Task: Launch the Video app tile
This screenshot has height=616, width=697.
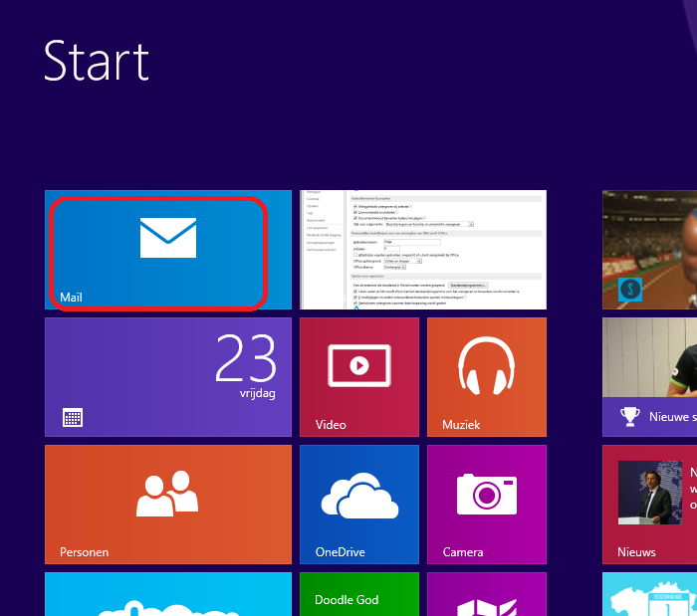Action: click(x=359, y=377)
